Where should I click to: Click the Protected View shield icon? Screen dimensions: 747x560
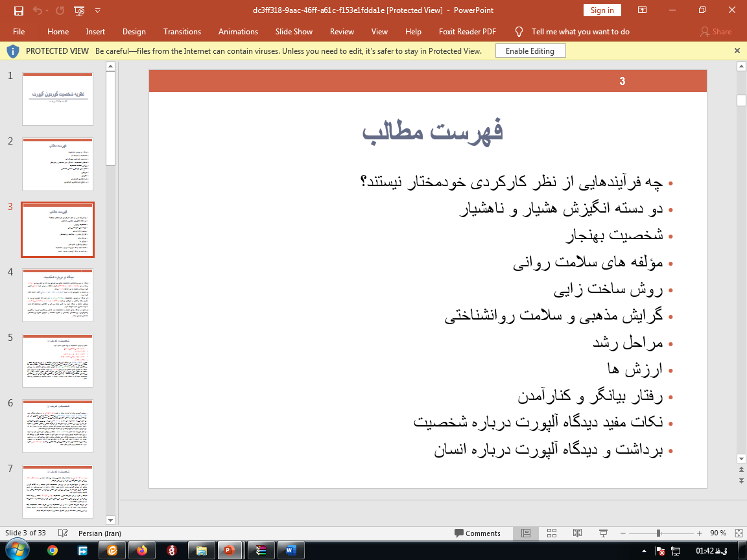click(x=13, y=51)
